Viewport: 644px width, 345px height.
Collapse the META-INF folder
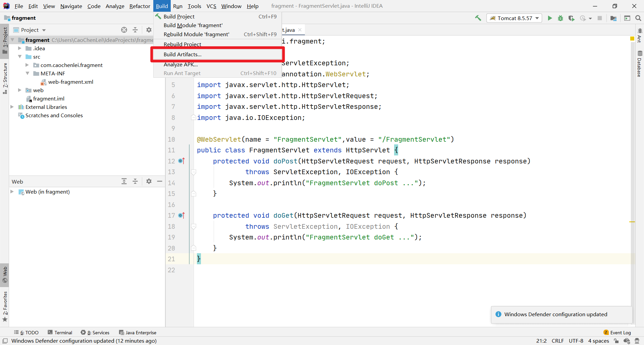click(x=28, y=73)
